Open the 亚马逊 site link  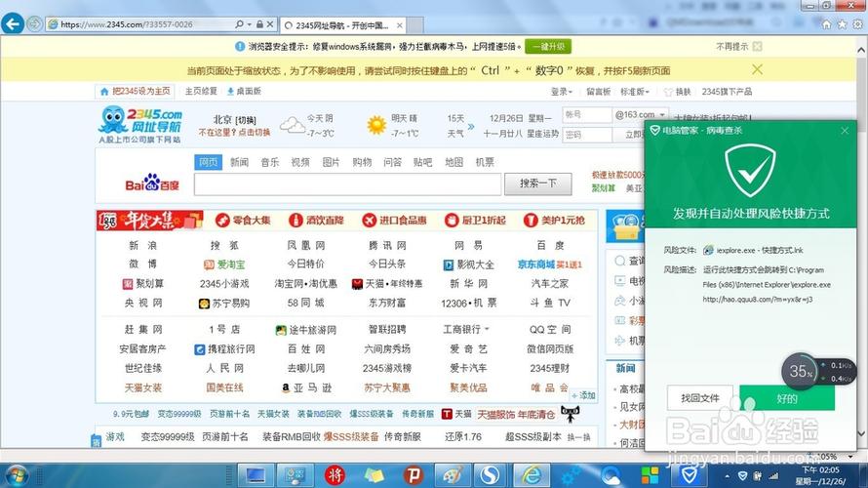[x=306, y=387]
